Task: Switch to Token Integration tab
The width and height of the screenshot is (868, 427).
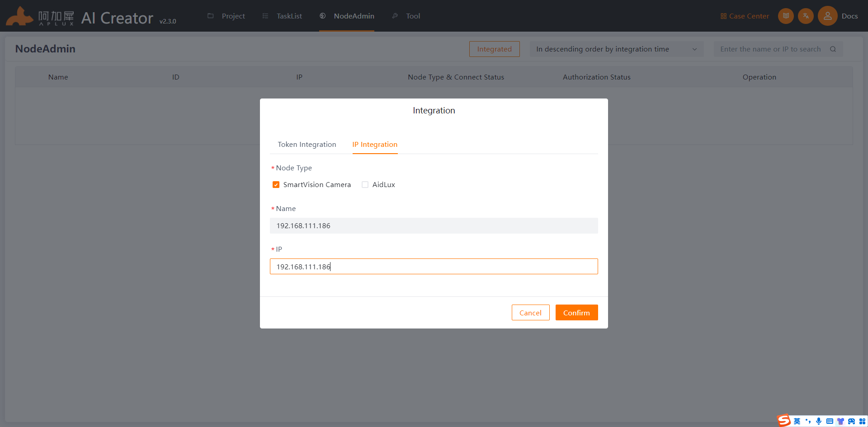Action: click(x=307, y=145)
